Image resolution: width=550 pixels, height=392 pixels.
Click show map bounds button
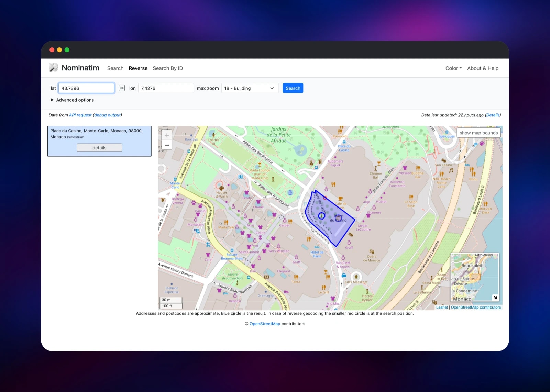[x=478, y=133]
